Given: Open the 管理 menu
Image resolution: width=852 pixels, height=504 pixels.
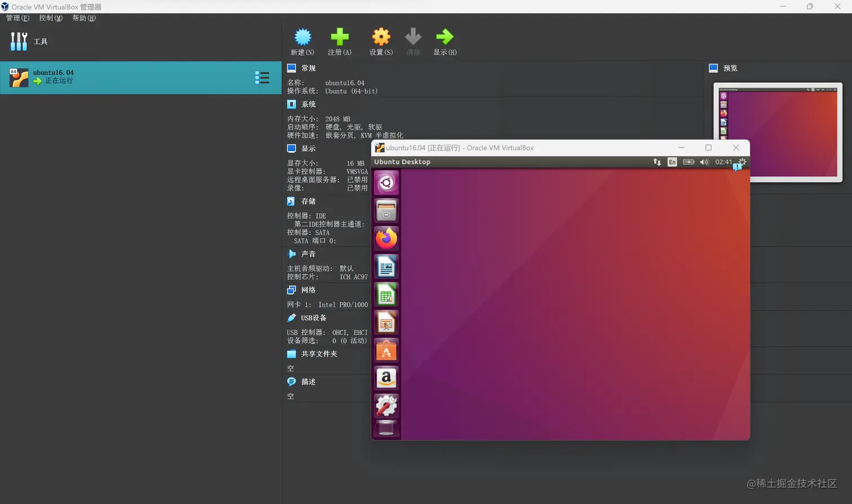Looking at the screenshot, I should [17, 18].
